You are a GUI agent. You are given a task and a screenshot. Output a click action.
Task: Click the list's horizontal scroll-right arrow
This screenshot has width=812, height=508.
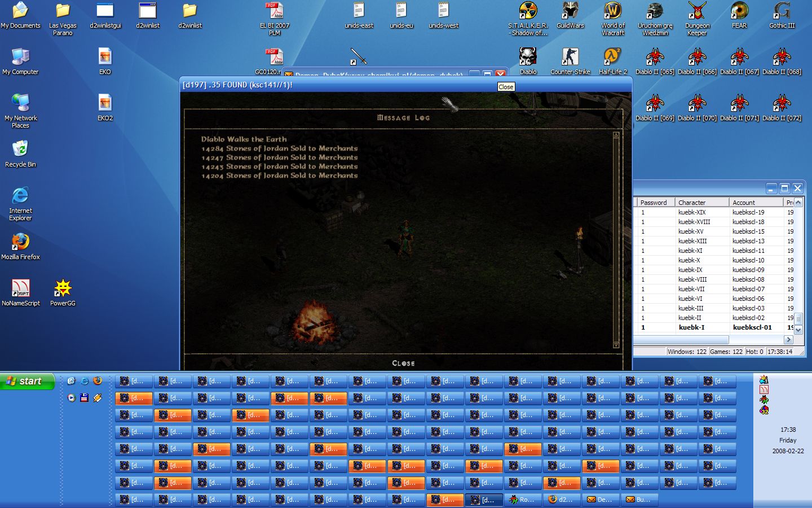point(789,339)
